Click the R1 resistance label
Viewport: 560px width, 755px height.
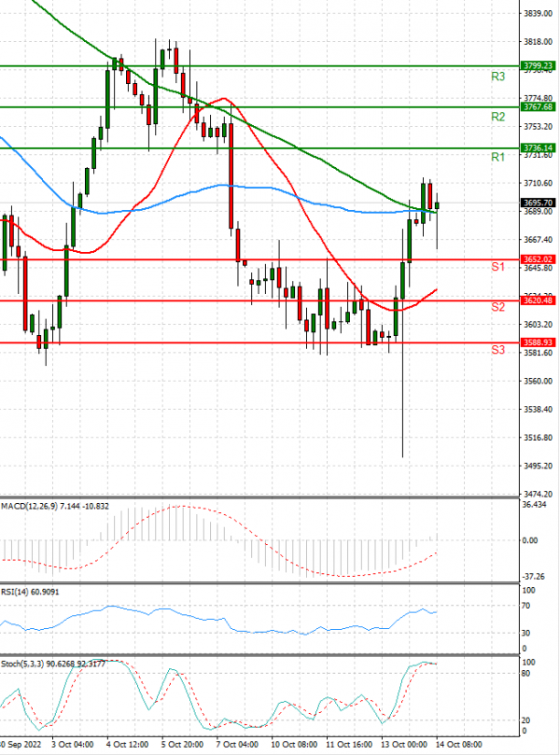(x=497, y=157)
